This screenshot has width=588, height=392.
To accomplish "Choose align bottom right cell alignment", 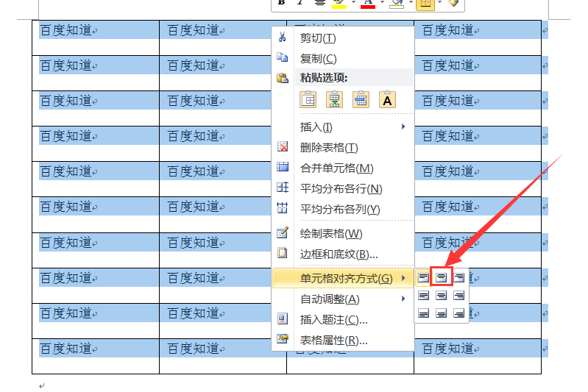I will pyautogui.click(x=458, y=313).
